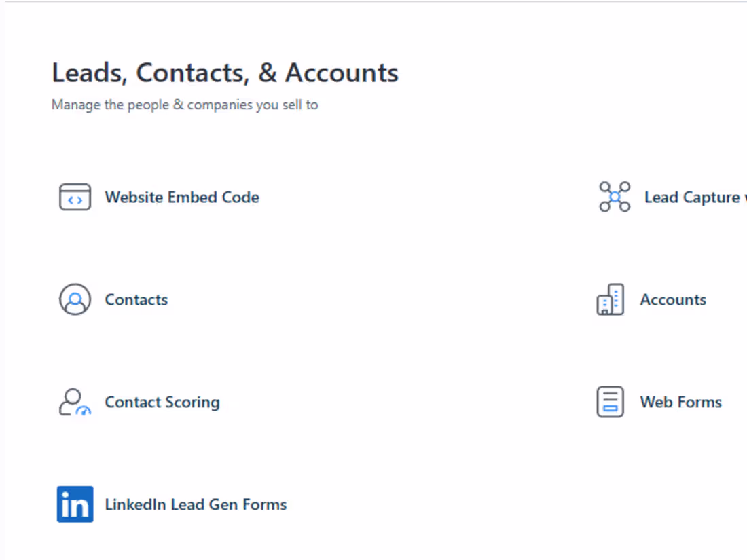Screen dimensions: 747x560
Task: Navigate to the Web Forms link
Action: tap(680, 403)
